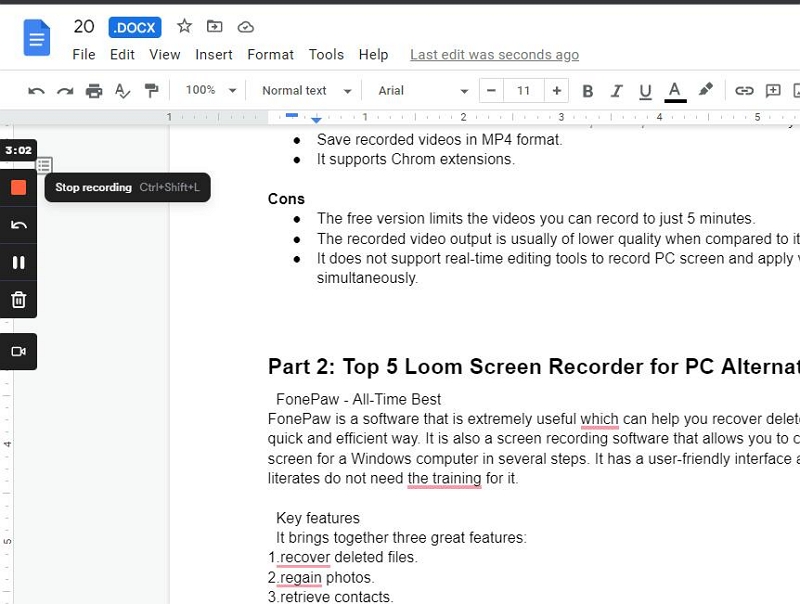Image resolution: width=800 pixels, height=604 pixels.
Task: Toggle underline formatting
Action: pos(645,91)
